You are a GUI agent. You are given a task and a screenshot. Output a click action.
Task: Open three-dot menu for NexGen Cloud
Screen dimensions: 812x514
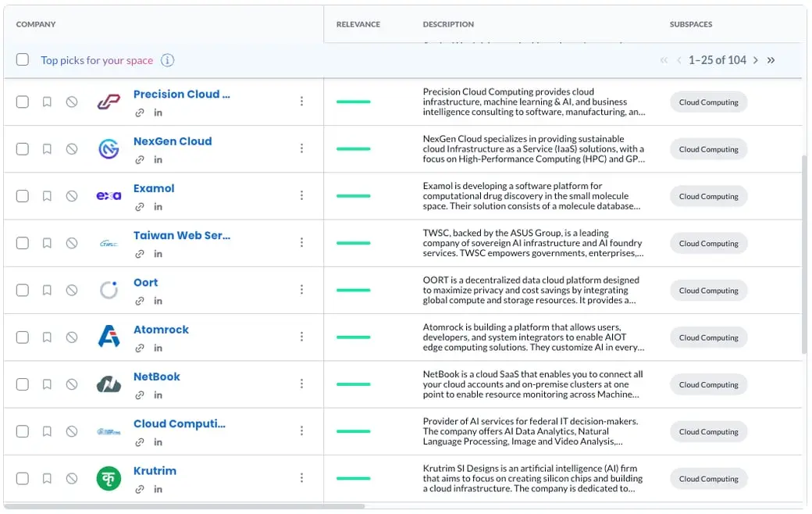click(x=301, y=148)
